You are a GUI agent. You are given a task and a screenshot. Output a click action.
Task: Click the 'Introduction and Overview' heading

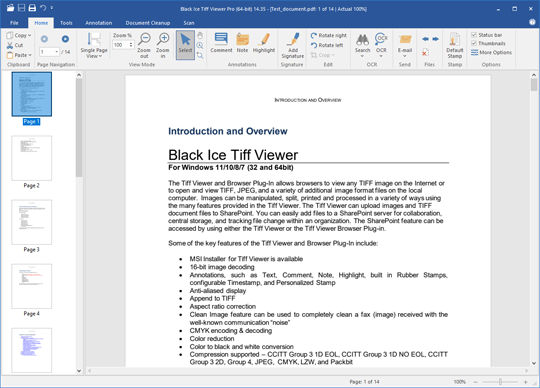tap(228, 131)
